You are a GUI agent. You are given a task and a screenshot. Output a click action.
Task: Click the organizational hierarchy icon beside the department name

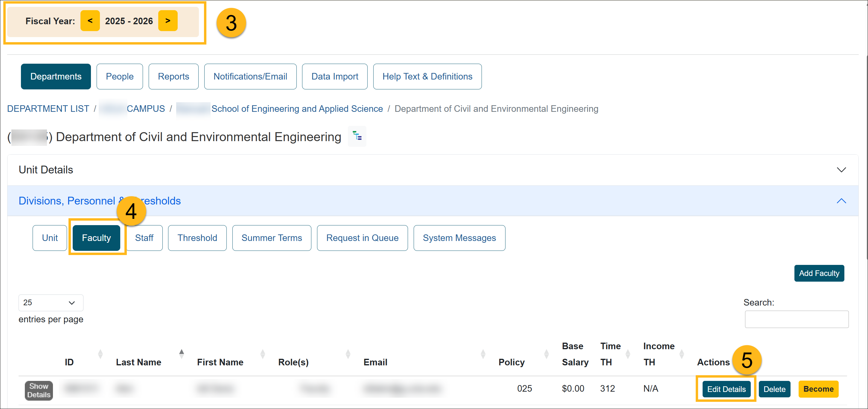[357, 136]
